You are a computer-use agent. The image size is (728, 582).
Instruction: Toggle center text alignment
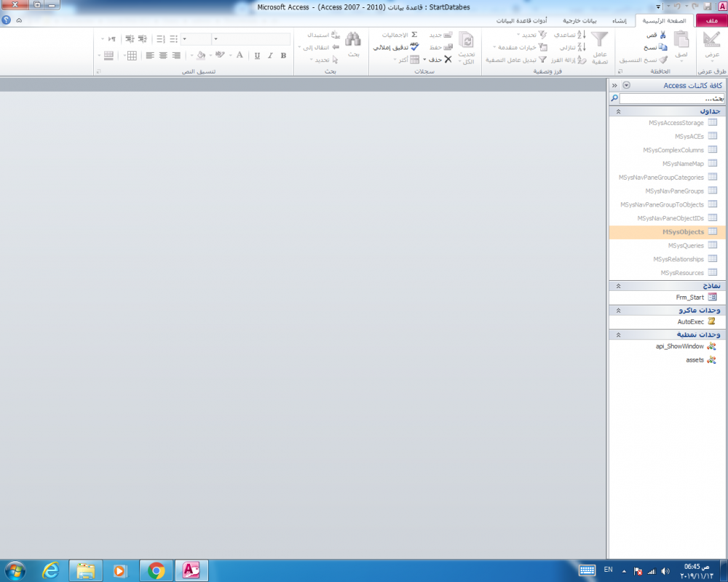163,56
